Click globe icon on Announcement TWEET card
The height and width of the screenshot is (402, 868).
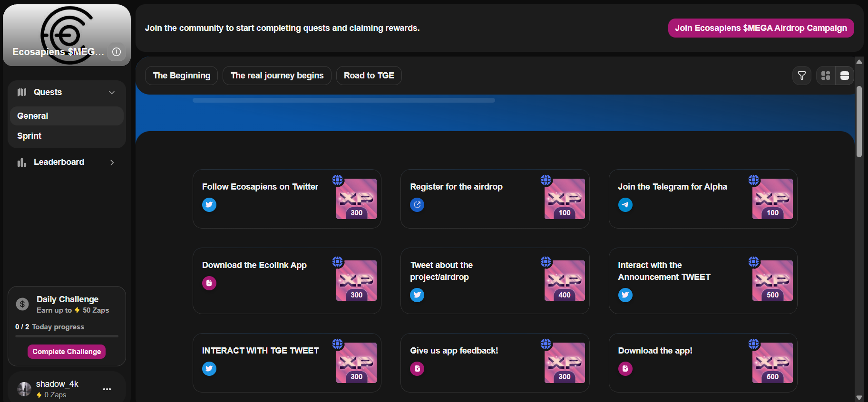(x=754, y=262)
